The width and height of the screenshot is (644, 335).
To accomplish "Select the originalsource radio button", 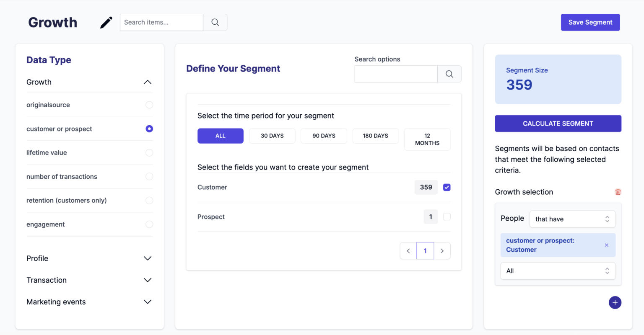I will (149, 105).
